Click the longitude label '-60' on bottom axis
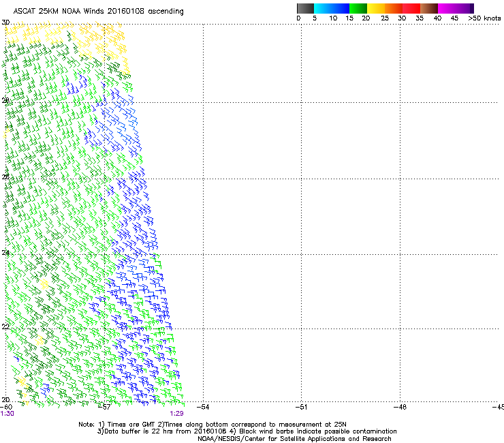 coord(6,407)
